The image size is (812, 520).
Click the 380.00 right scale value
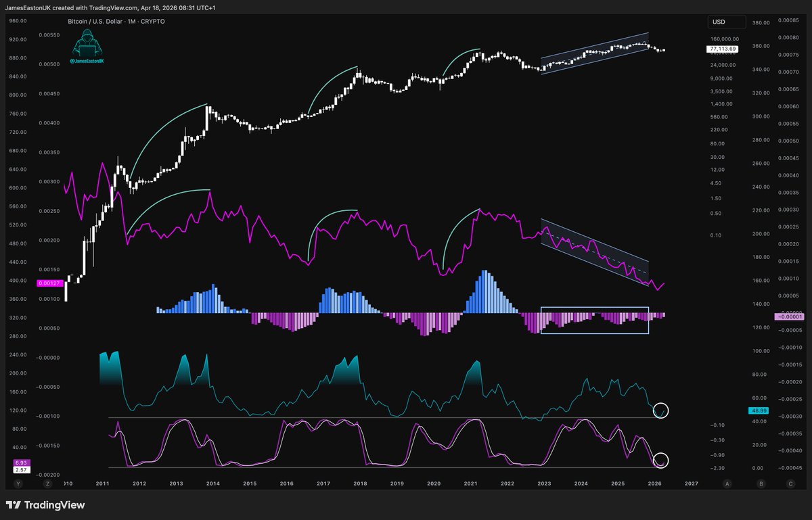coord(761,22)
